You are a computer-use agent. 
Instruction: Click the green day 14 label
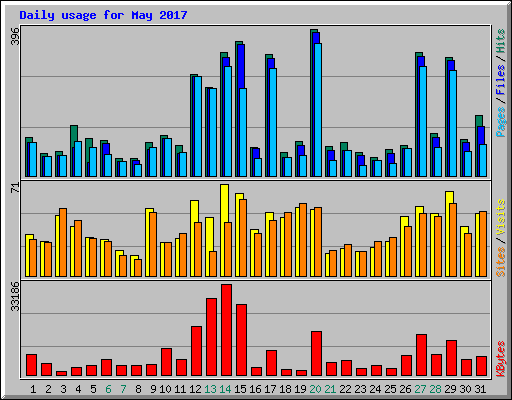[225, 389]
